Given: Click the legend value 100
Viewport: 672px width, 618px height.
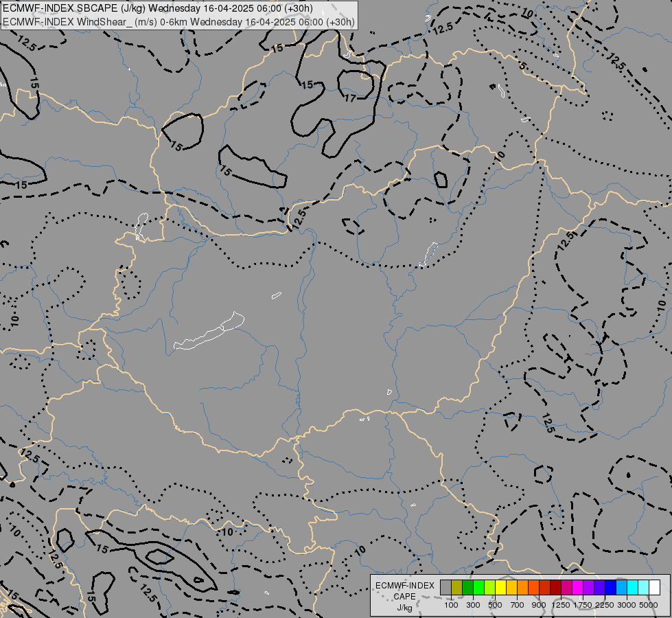Looking at the screenshot, I should (x=451, y=605).
